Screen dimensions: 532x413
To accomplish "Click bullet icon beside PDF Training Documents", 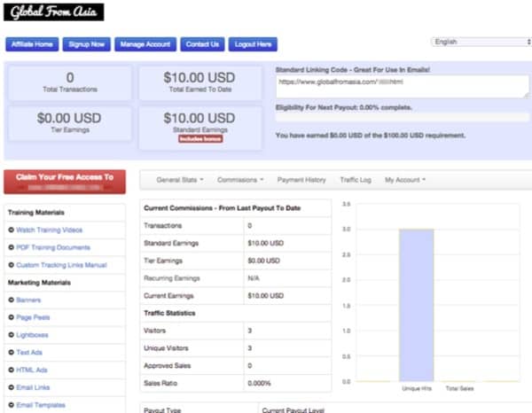I will point(12,247).
